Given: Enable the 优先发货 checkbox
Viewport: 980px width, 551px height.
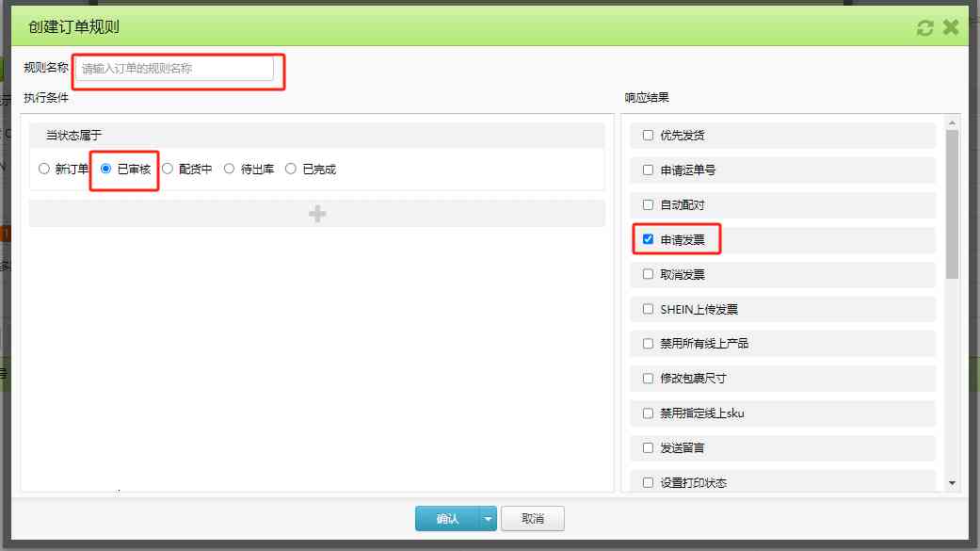Looking at the screenshot, I should point(648,136).
